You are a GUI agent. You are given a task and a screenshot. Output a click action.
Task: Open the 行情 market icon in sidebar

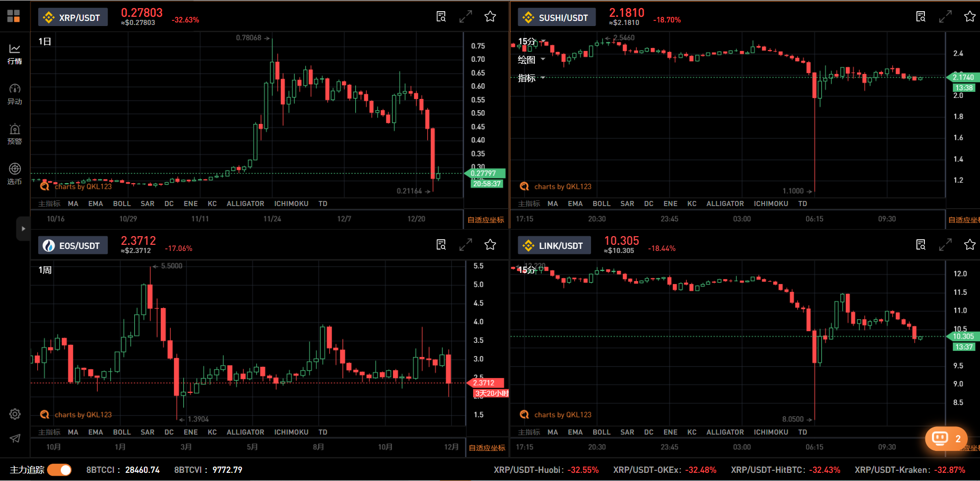(x=14, y=54)
